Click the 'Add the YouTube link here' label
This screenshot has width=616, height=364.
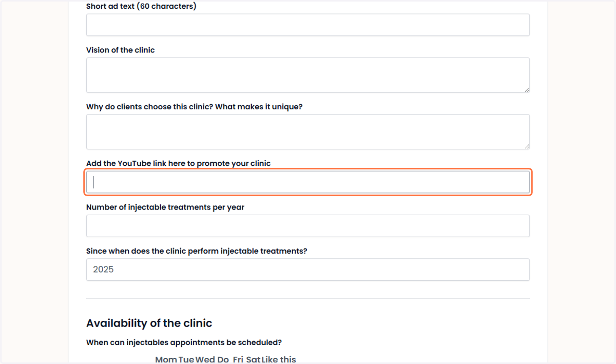coord(178,163)
